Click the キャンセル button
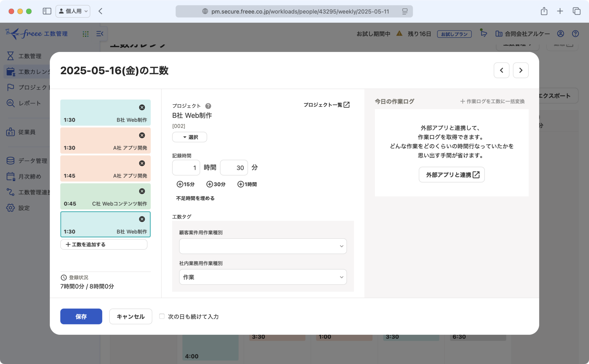 click(x=131, y=316)
